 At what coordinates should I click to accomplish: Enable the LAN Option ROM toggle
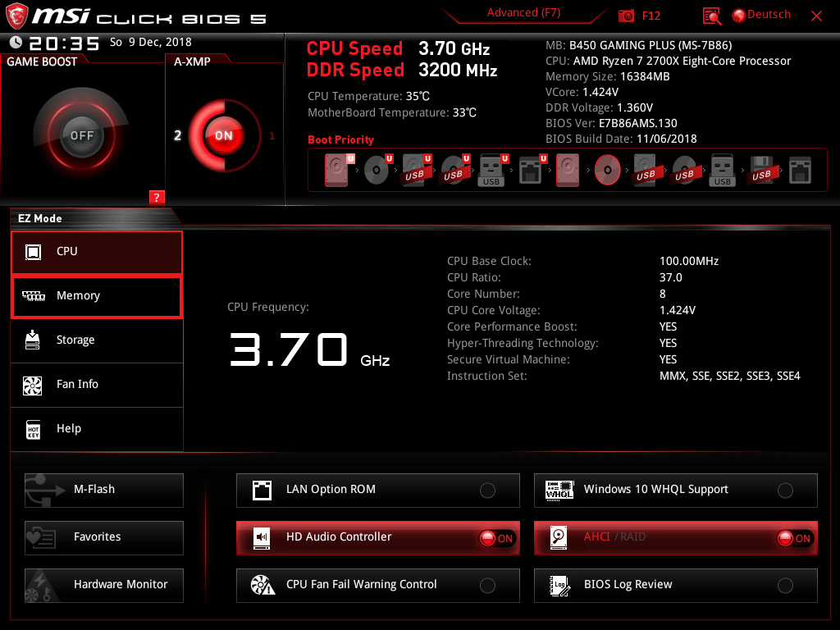487,491
